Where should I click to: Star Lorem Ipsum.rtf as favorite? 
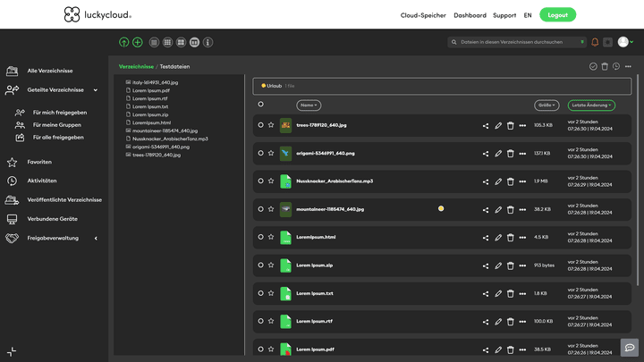pyautogui.click(x=271, y=321)
